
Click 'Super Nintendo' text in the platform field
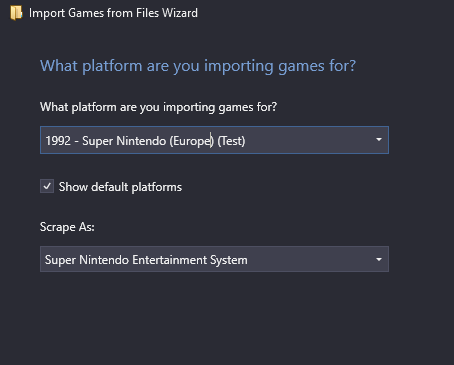tap(124, 141)
